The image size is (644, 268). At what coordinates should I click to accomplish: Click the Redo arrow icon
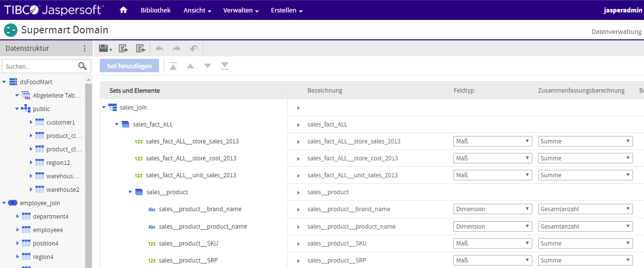coord(177,48)
